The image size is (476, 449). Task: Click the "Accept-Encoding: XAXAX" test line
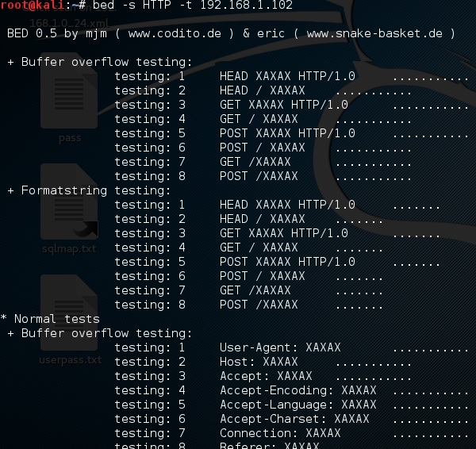297,390
